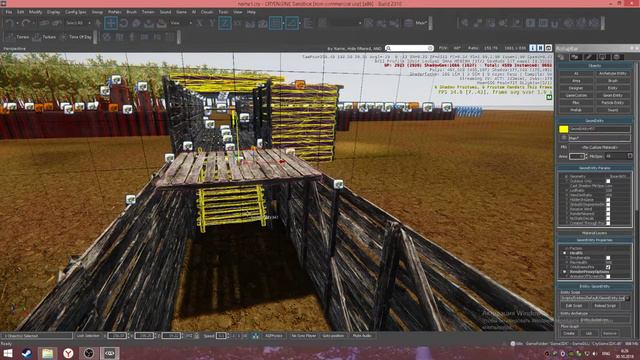The width and height of the screenshot is (640, 360).
Task: Toggle the HiddenInGame checkbox
Action: [608, 200]
